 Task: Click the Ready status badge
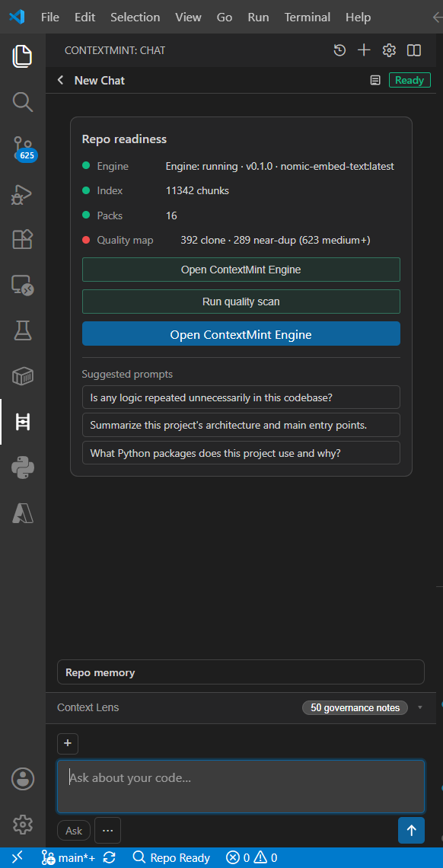(410, 80)
